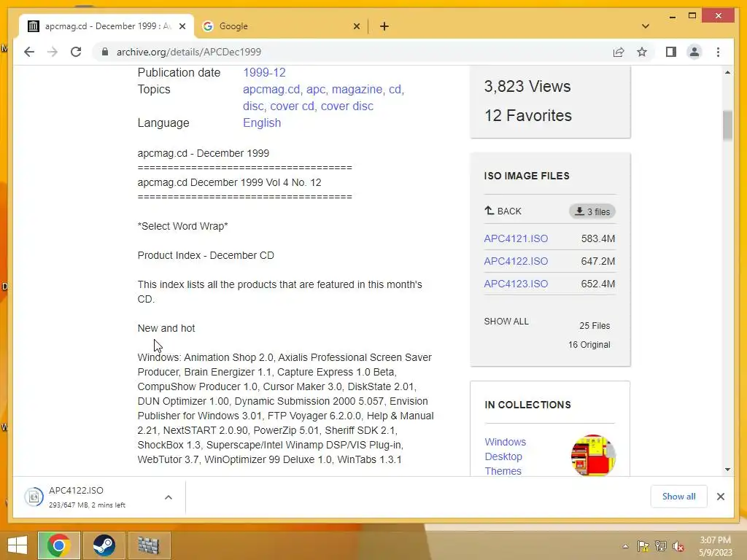Viewport: 747px width, 560px height.
Task: Open the network tray icon
Action: pos(661,546)
